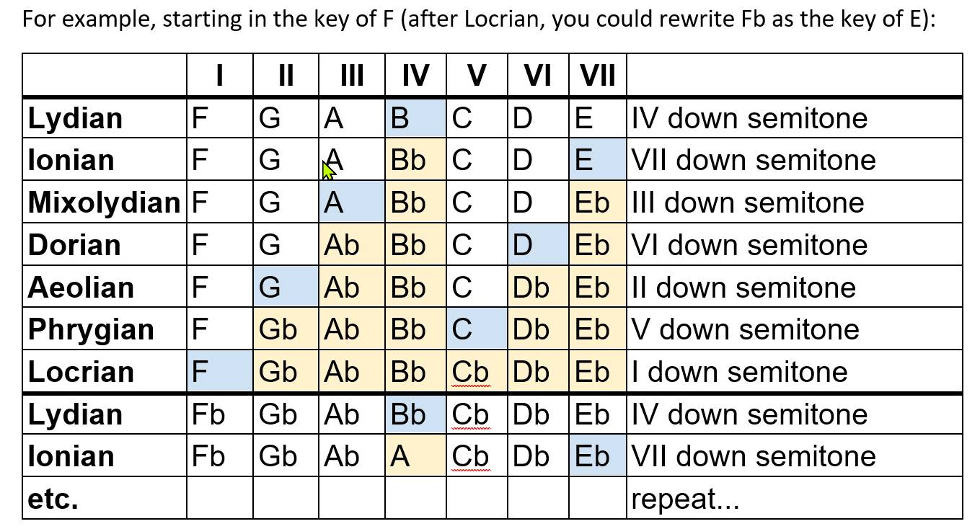980x529 pixels.
Task: Click the blue B cell in first Lydian row
Action: coord(415,117)
